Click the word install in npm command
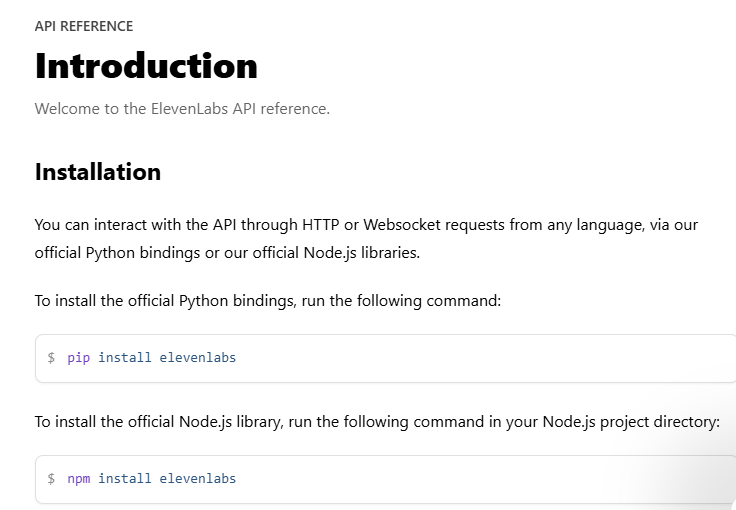Screen dimensions: 736x510 125,479
